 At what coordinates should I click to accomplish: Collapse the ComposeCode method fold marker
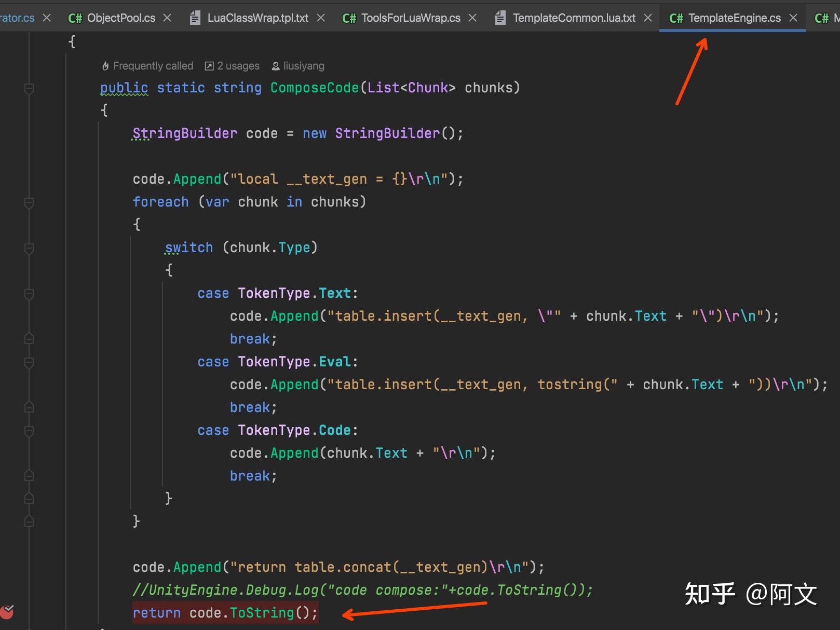point(29,89)
